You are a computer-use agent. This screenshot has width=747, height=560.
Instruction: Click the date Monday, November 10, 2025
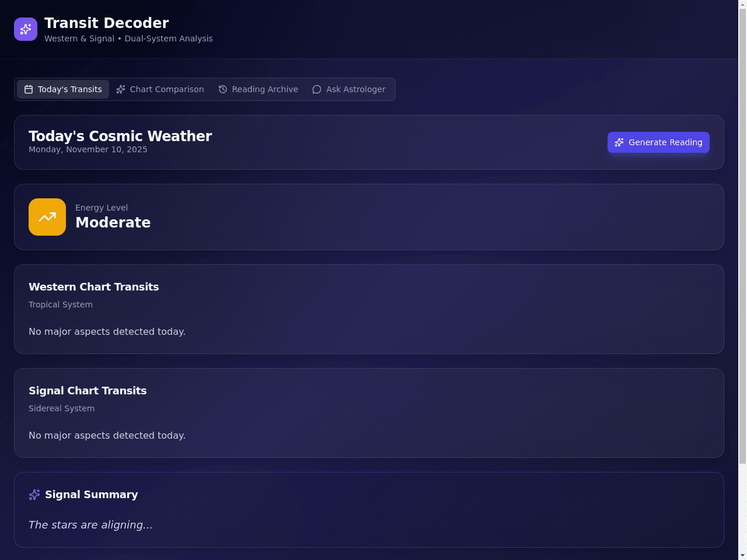[88, 149]
